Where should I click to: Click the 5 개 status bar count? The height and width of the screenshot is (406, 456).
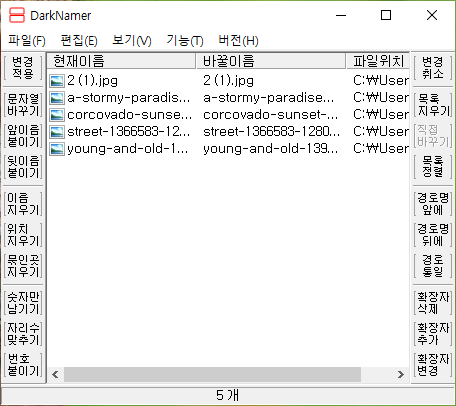click(228, 396)
